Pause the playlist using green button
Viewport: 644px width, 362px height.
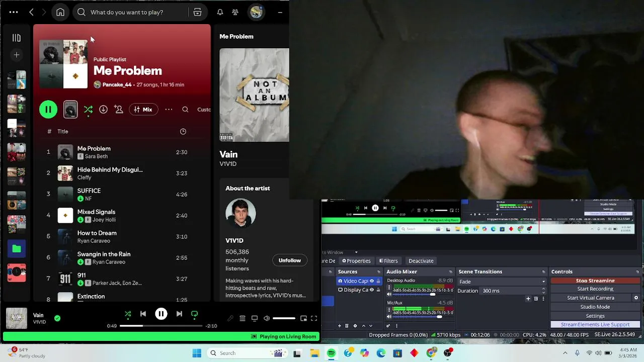[48, 109]
